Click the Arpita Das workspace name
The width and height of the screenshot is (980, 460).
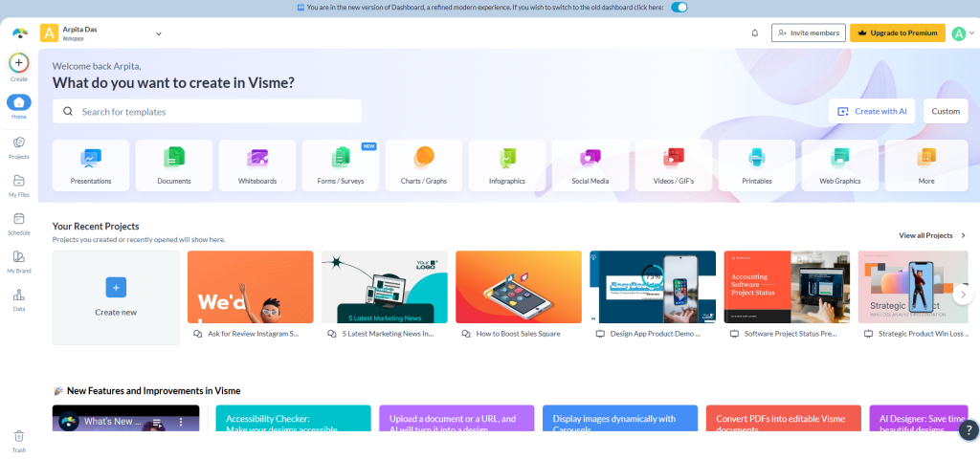click(80, 30)
